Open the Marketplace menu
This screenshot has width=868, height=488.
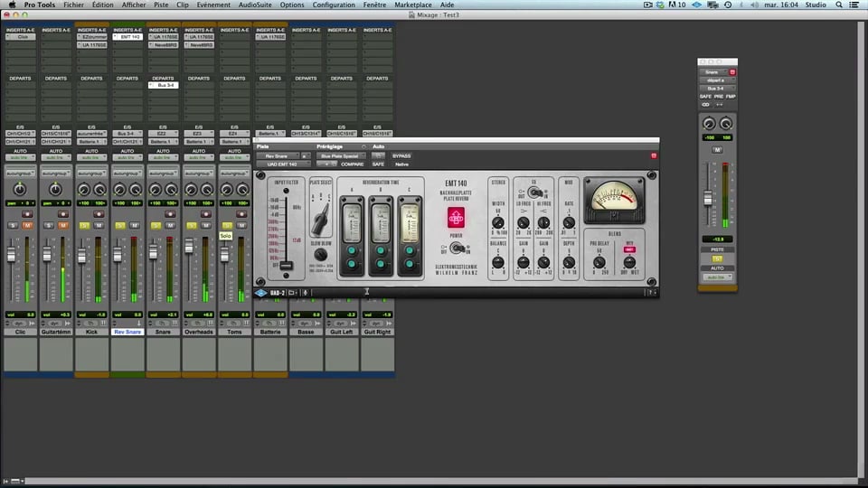click(413, 5)
